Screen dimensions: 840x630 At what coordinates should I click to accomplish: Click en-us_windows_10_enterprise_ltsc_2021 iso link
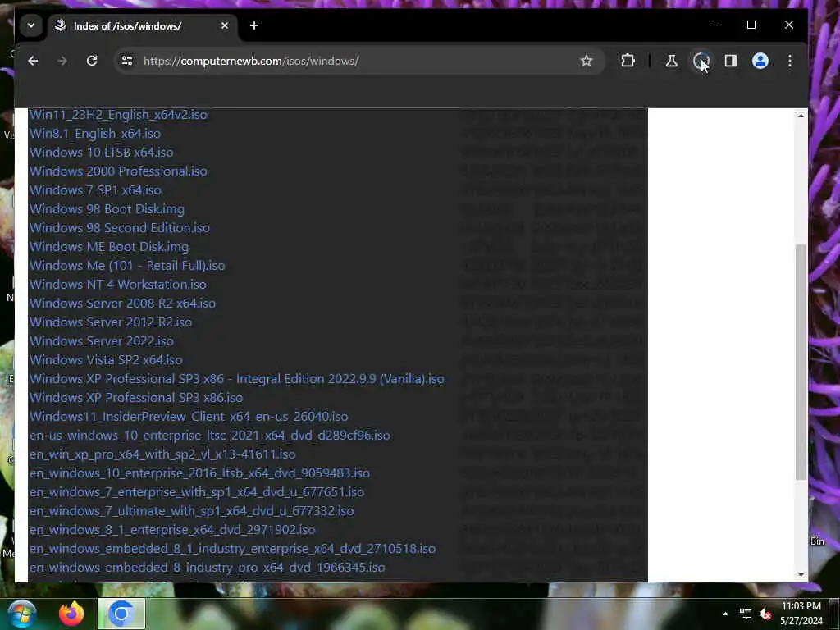pos(209,435)
